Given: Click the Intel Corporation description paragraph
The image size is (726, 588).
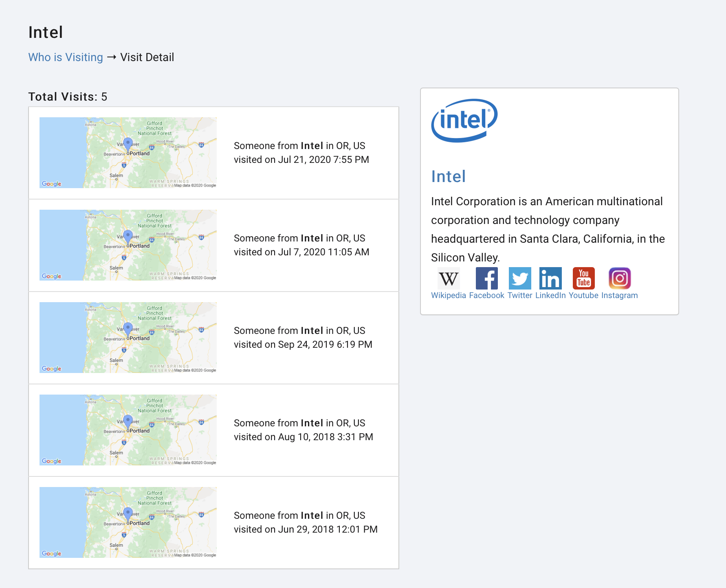Looking at the screenshot, I should pos(548,229).
